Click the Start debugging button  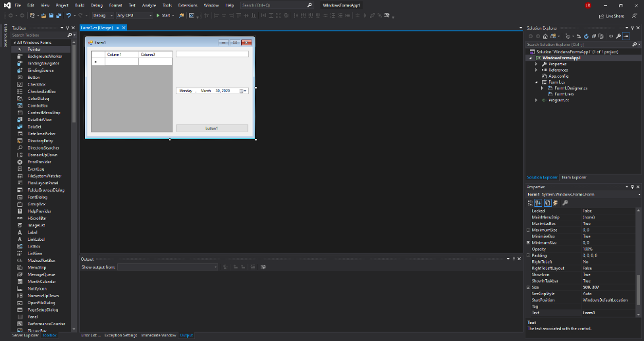pyautogui.click(x=163, y=15)
